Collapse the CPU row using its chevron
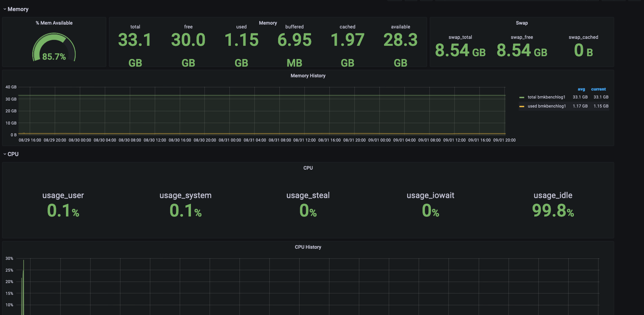Image resolution: width=644 pixels, height=315 pixels. pos(5,154)
